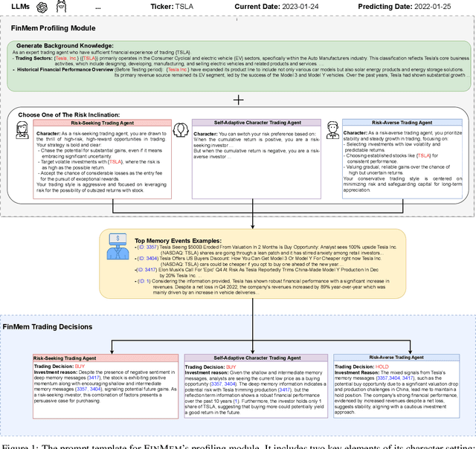Click the OpenAI logo icon next to LLMs
Screen dimensions: 476x449
pos(44,8)
